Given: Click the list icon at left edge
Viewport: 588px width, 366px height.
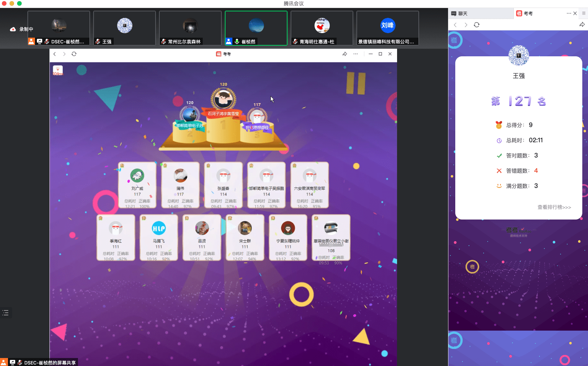Looking at the screenshot, I should tap(5, 313).
